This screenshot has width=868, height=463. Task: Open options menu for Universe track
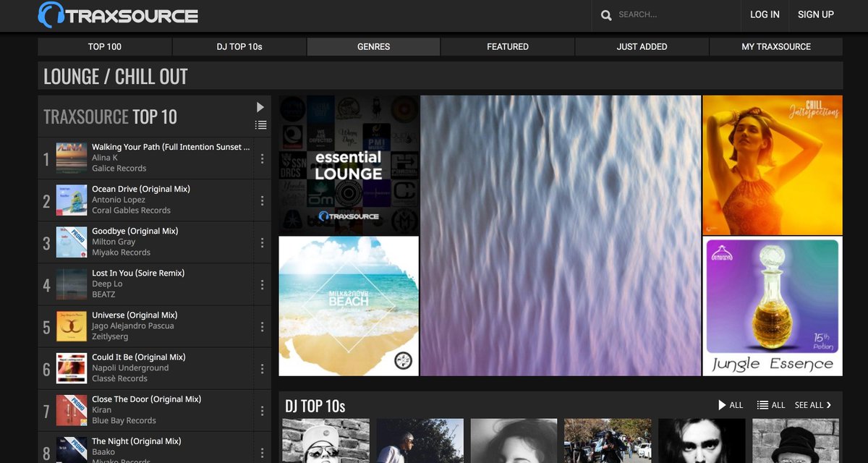point(262,326)
